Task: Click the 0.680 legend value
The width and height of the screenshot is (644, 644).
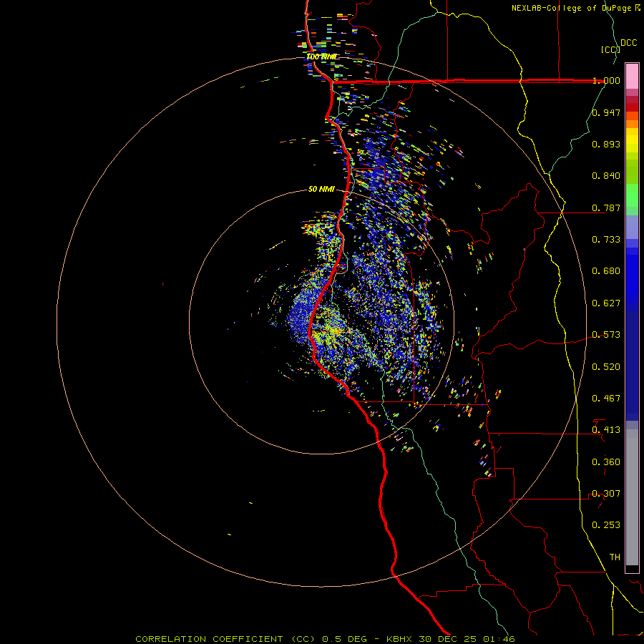Action: (x=606, y=271)
